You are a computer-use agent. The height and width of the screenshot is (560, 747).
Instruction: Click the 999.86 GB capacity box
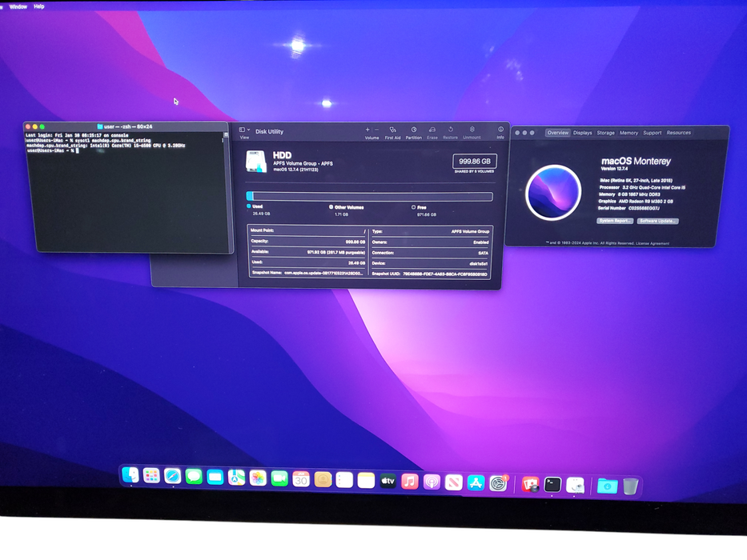[475, 162]
